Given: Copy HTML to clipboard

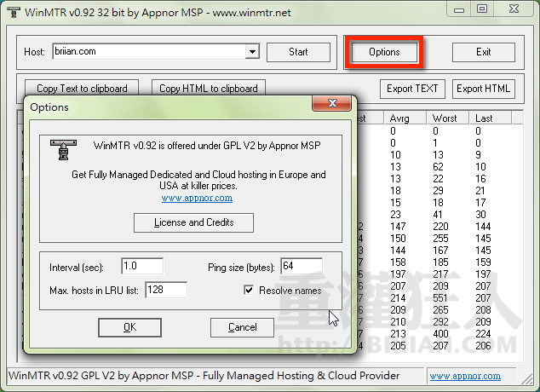Looking at the screenshot, I should point(209,89).
